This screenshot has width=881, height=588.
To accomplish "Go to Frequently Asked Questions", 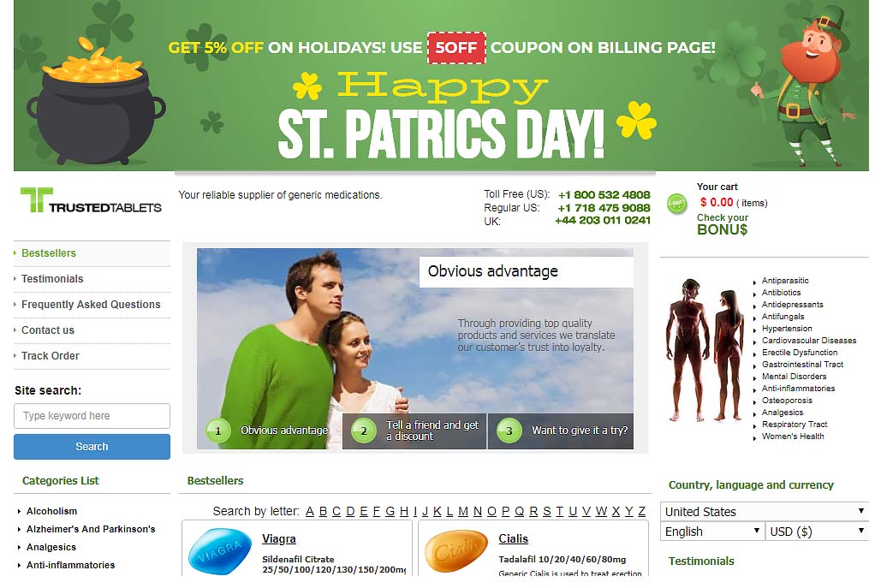I will click(x=91, y=305).
